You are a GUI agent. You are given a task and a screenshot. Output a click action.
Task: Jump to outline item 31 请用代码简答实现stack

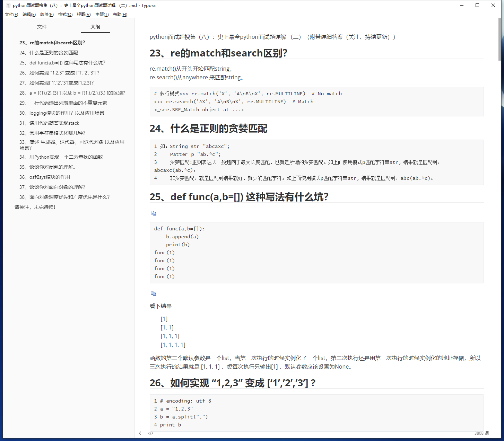tap(49, 123)
